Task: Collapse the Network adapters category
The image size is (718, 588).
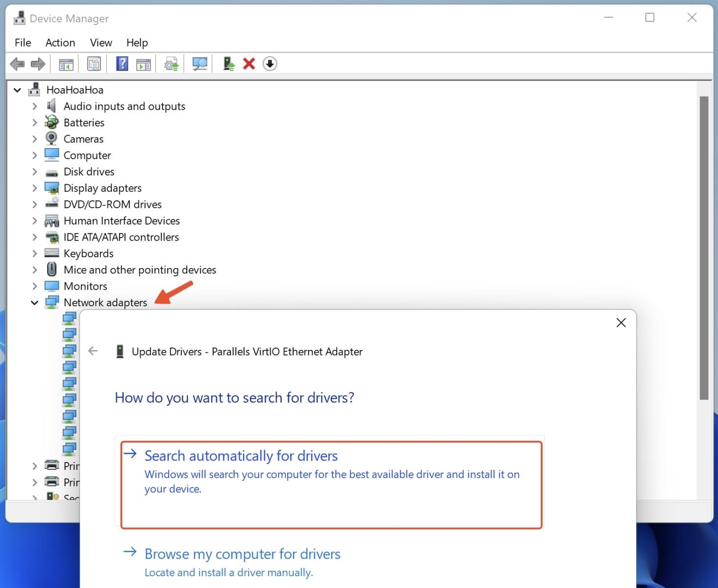Action: click(34, 302)
